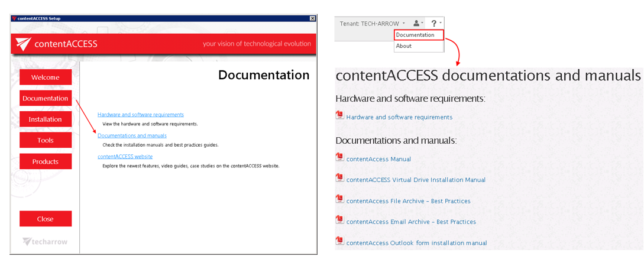Open the Documentation section button in Setup
The image size is (644, 272).
[46, 98]
